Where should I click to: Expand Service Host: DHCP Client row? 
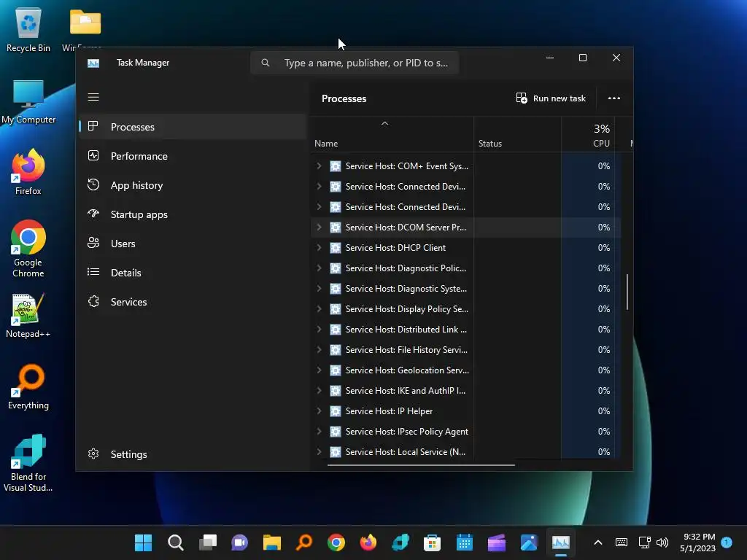[x=319, y=248]
